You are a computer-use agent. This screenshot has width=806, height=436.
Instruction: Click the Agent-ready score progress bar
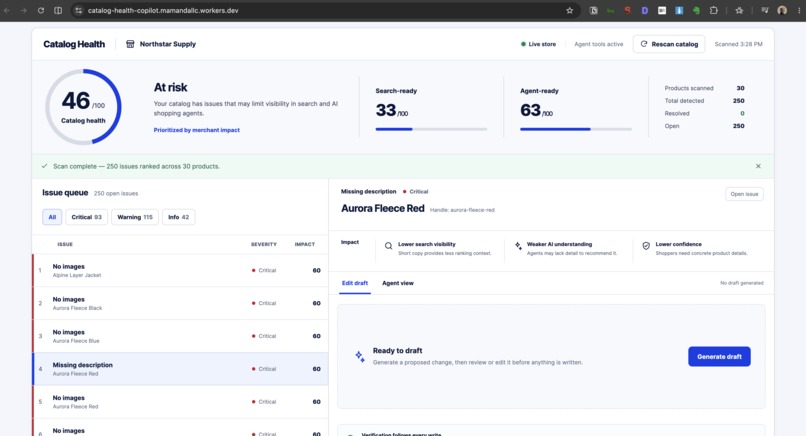576,129
